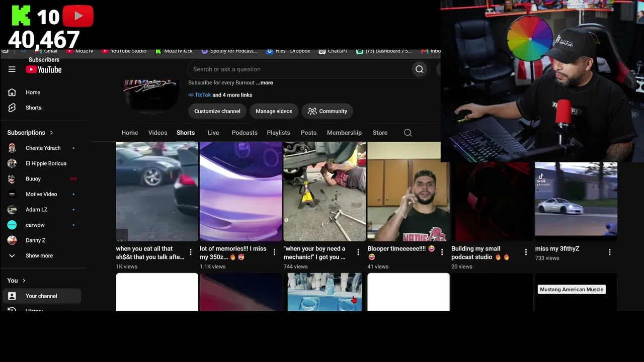Play the 'when your boy need a mechanic' short thumbnail

click(x=325, y=192)
